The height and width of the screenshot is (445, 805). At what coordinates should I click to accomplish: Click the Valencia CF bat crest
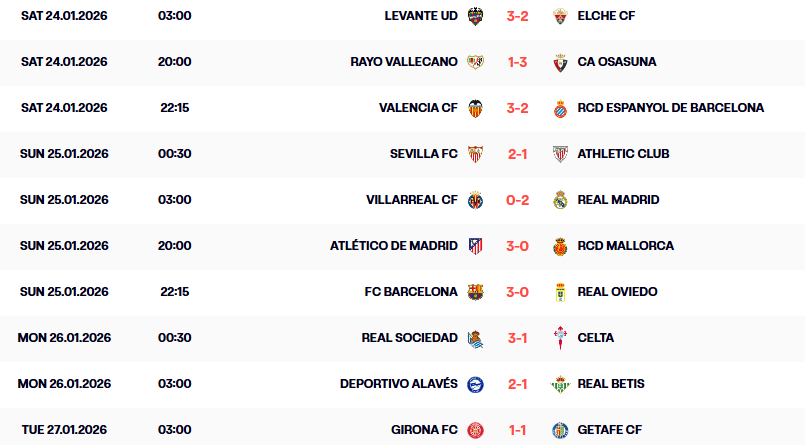point(476,108)
